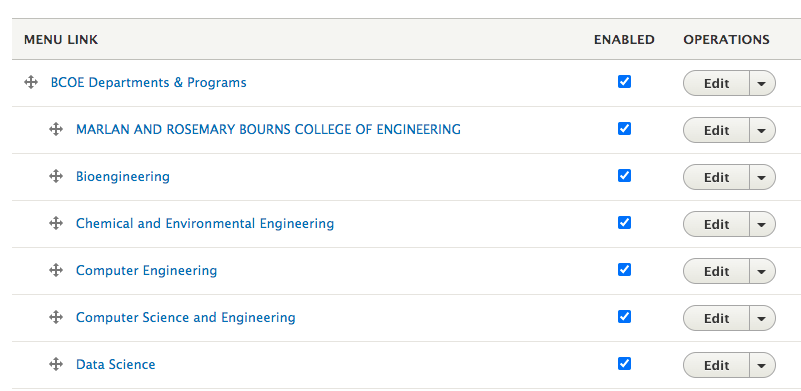
Task: Click drag handle next to Computer Science and Engineering
Action: [x=56, y=317]
